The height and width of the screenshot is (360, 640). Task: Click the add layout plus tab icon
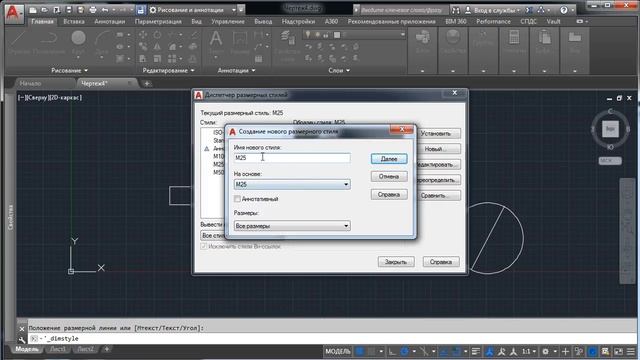point(107,349)
